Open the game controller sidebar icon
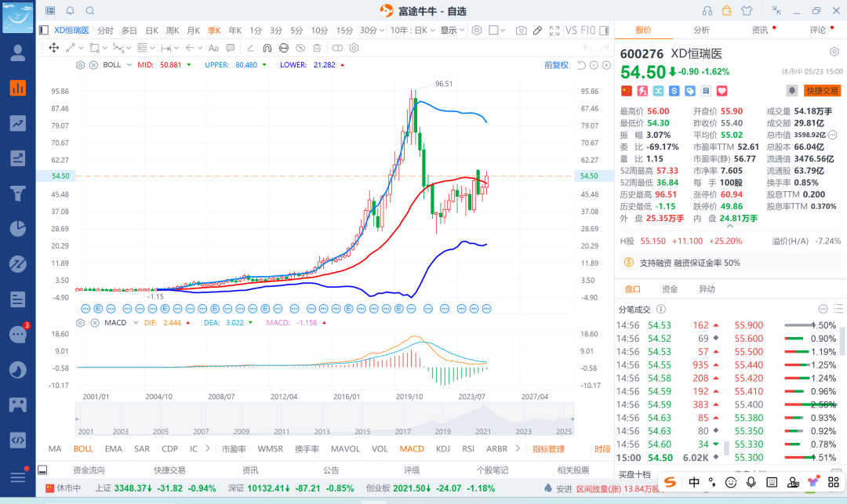The image size is (847, 504). [x=18, y=404]
